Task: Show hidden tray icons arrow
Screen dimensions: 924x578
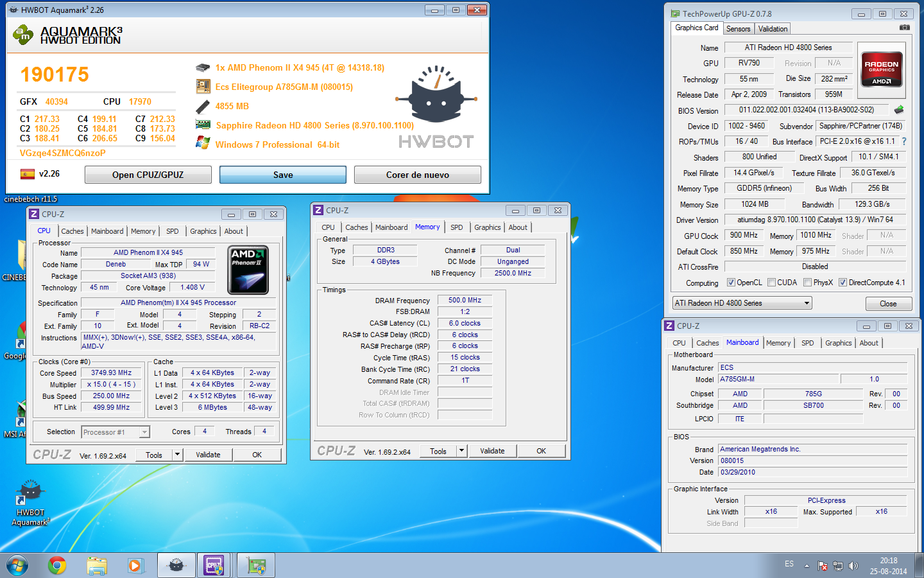Action: click(807, 566)
